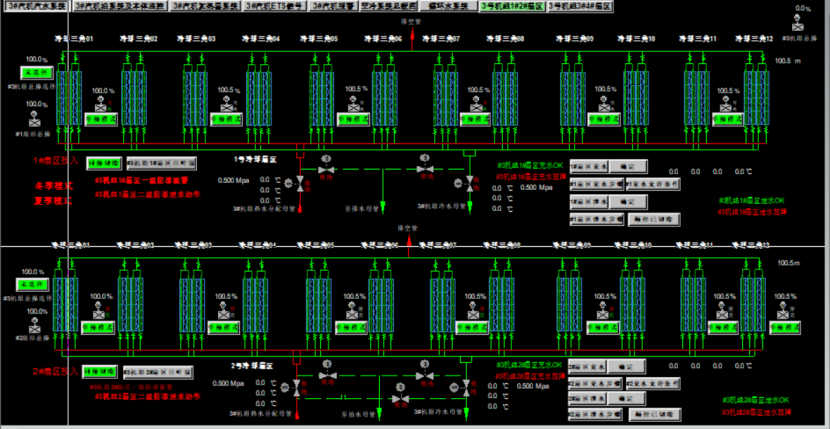Select sector 1 louver actuator between 冷却三角11 and 12
830x429 pixels.
(724, 105)
